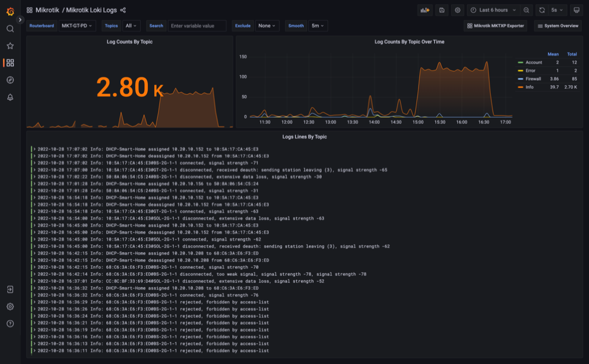Image resolution: width=589 pixels, height=364 pixels.
Task: Expand the 16:54:00 SOL-2G-1-1 disconnected log line
Action: coord(34,219)
